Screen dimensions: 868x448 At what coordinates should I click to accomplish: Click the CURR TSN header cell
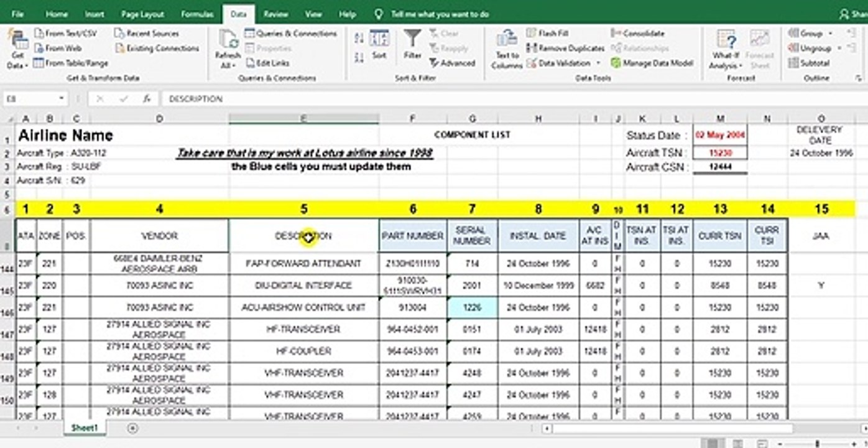tap(720, 236)
